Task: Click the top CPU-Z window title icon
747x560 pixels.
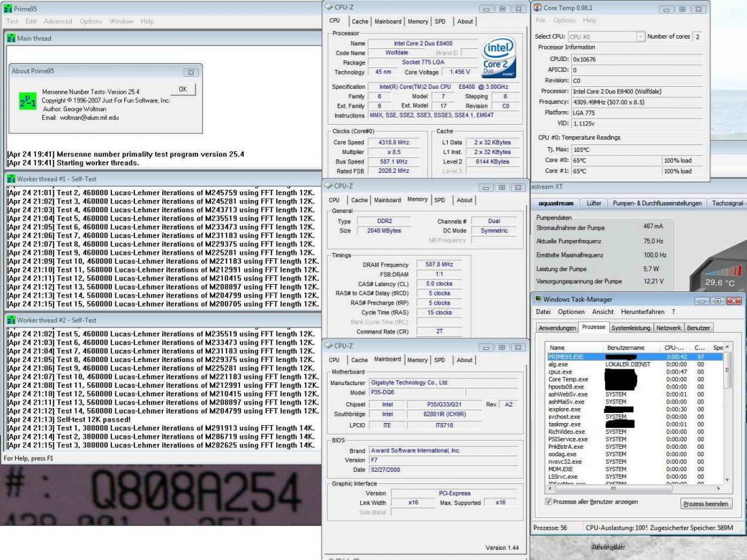Action: point(328,7)
